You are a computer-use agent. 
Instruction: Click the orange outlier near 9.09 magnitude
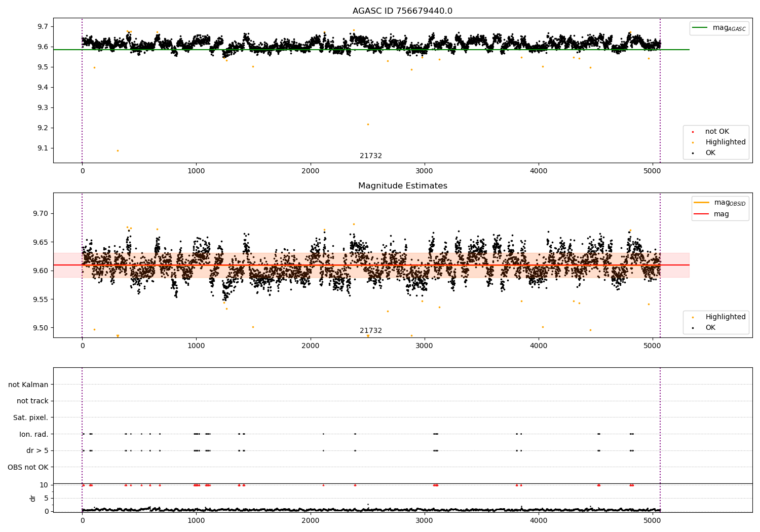118,150
